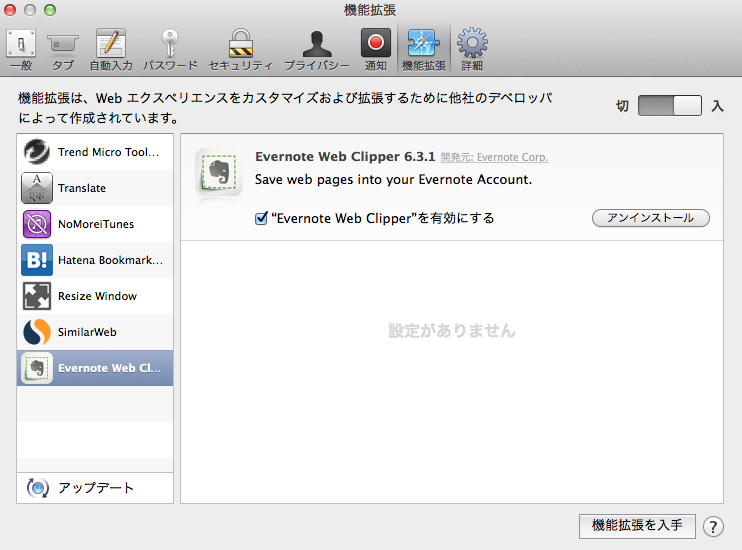Open the プライバシー (Privacy) preferences pane

click(x=316, y=48)
